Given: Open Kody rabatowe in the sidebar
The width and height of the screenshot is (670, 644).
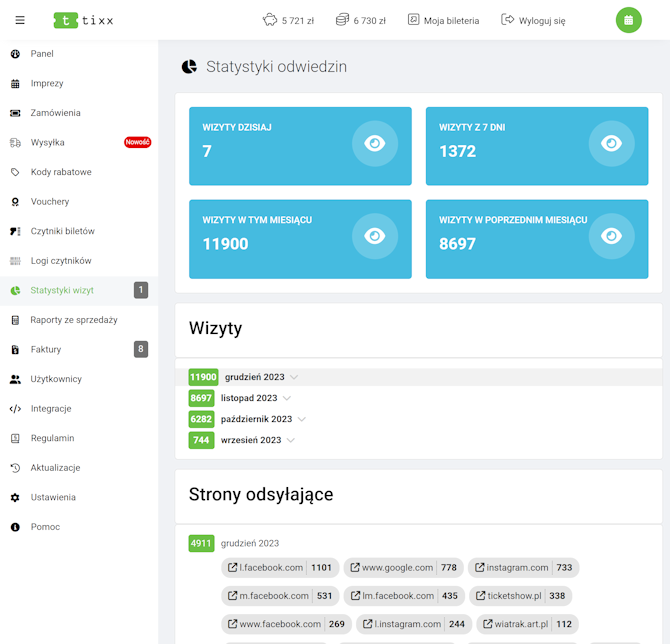Looking at the screenshot, I should coord(60,172).
